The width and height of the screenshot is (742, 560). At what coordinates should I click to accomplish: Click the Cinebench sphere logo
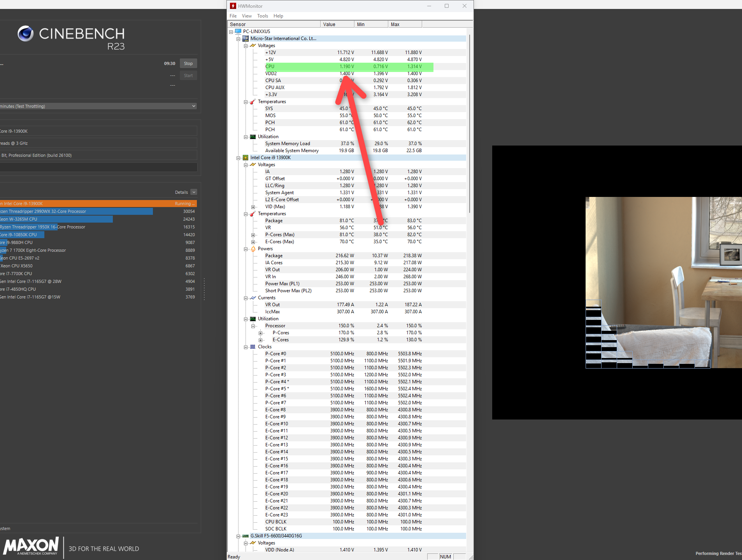click(26, 33)
